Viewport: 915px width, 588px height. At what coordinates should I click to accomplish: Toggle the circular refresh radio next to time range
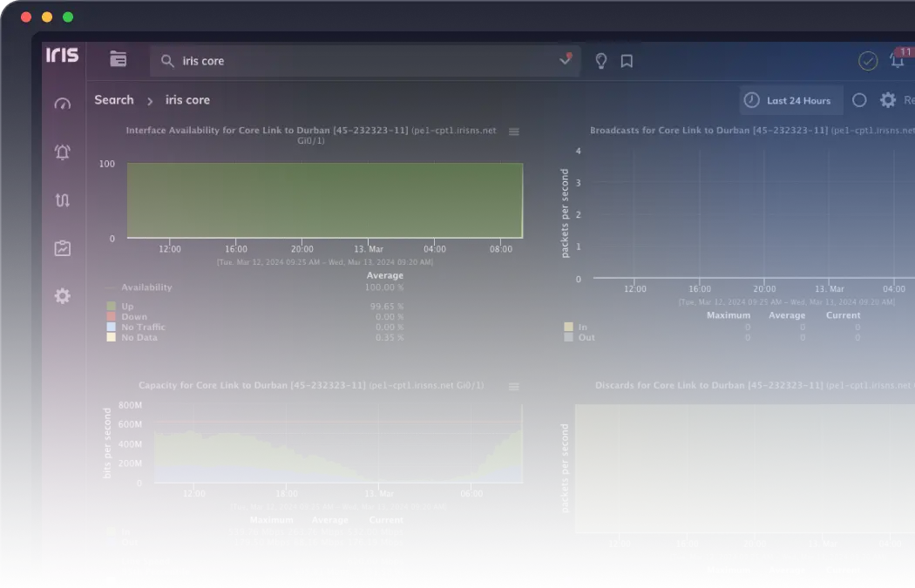859,100
